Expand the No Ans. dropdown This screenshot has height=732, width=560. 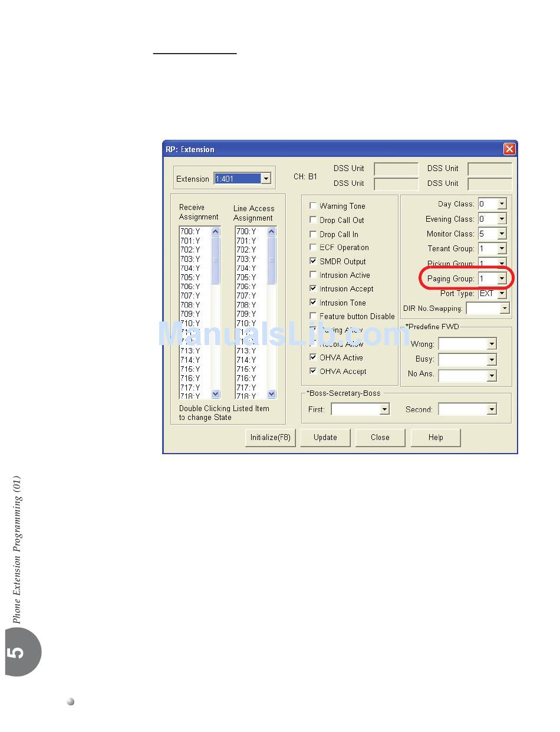coord(492,375)
